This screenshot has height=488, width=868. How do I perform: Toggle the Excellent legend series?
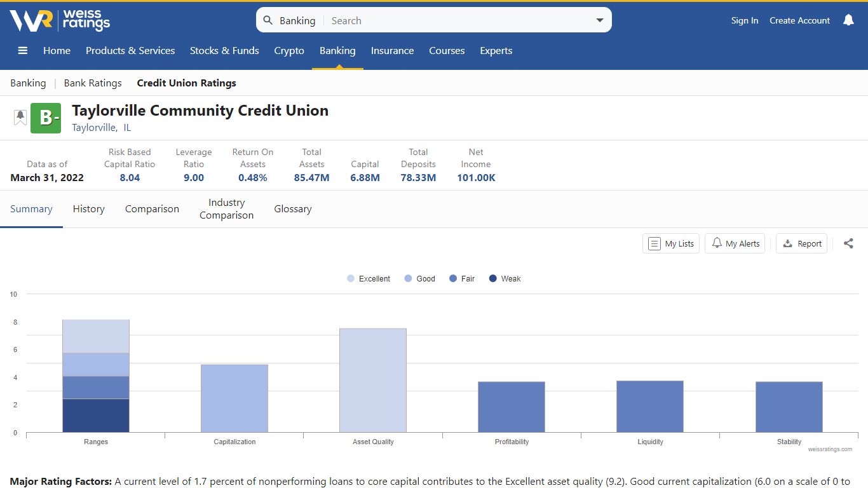369,278
